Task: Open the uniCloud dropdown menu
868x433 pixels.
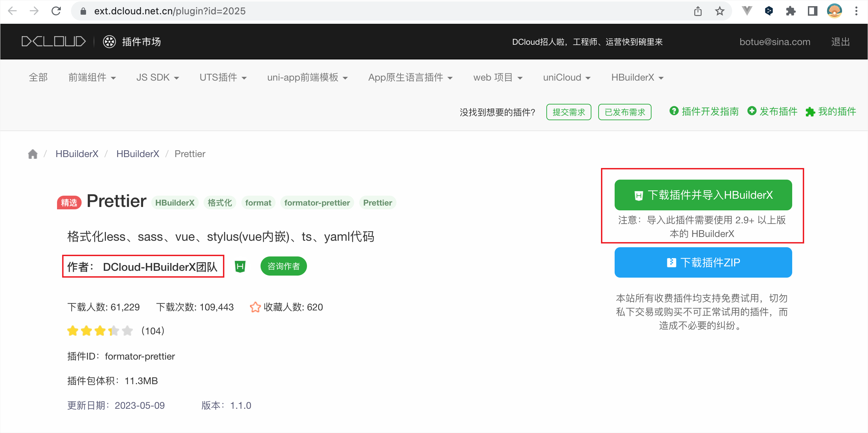Action: [x=566, y=78]
